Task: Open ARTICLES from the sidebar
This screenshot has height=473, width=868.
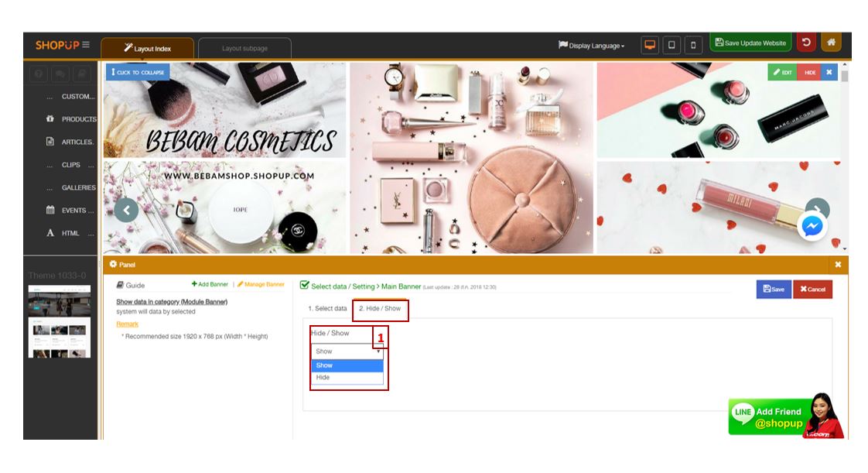Action: tap(70, 142)
